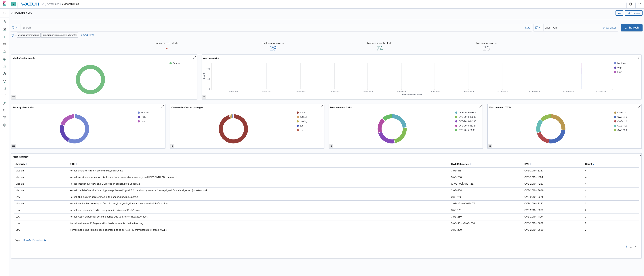Screen dimensions: 644x276
Task: Sort table by CWE Reference column
Action: (461, 164)
